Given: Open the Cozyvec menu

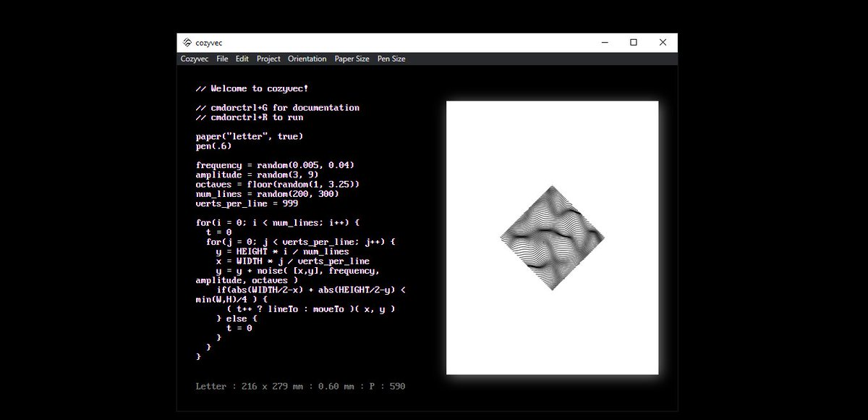Looking at the screenshot, I should tap(194, 59).
